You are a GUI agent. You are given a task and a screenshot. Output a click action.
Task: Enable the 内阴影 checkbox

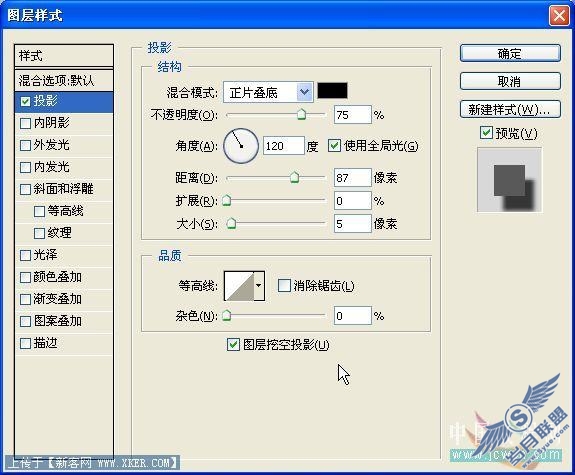[x=25, y=123]
